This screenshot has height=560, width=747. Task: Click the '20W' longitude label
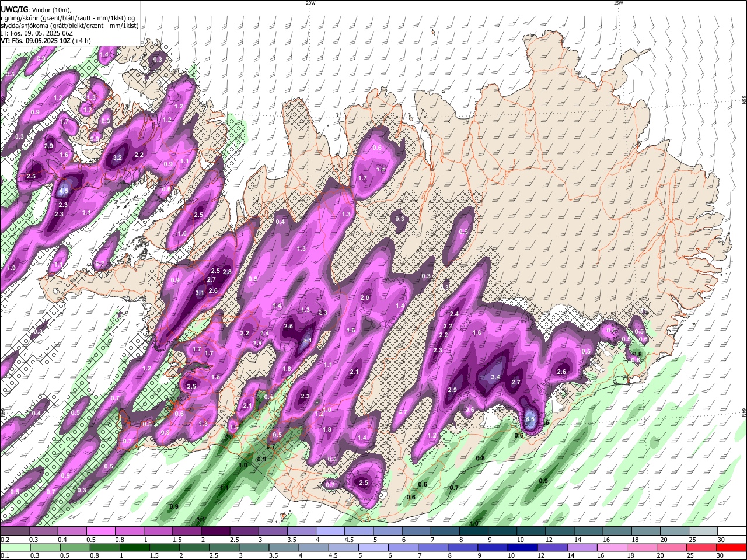click(310, 3)
